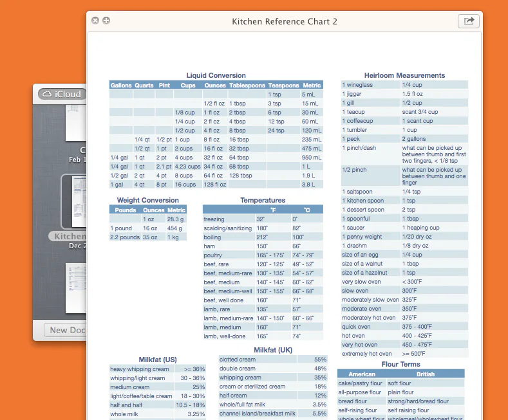Select the iCloud tab in the document browser
508x420 pixels.
tap(62, 94)
